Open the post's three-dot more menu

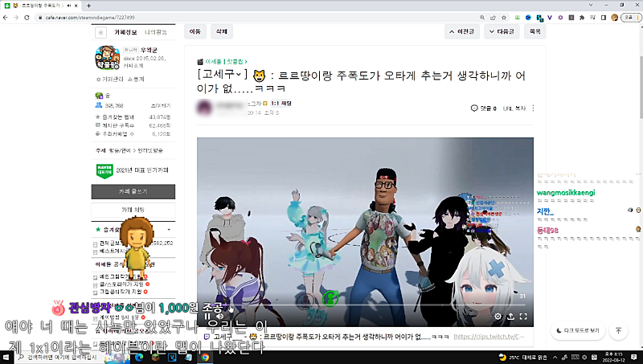(x=533, y=108)
